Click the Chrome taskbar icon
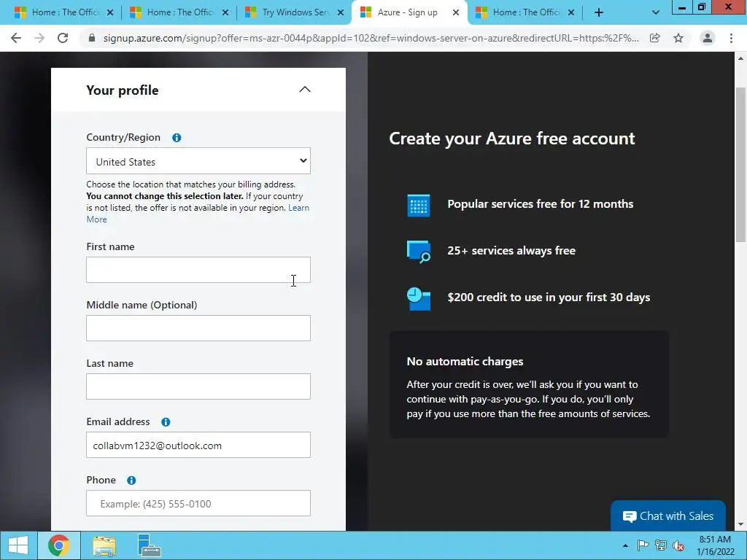The height and width of the screenshot is (560, 747). (58, 545)
